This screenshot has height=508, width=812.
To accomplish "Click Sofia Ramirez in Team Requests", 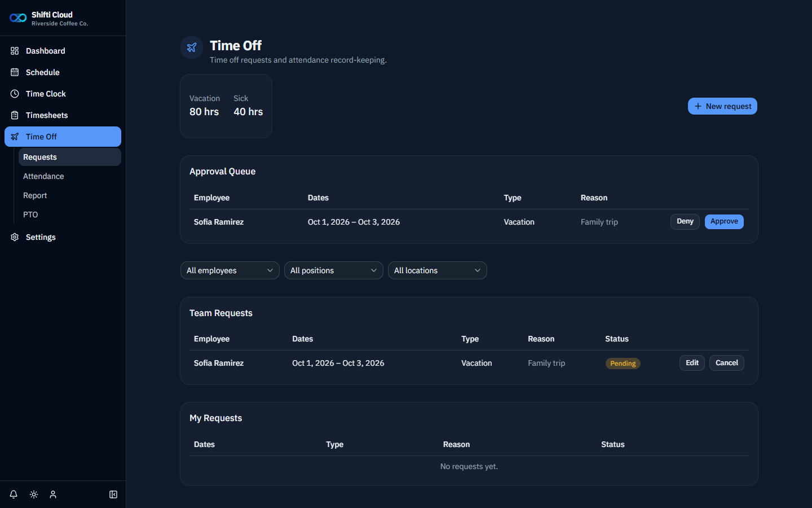I will (x=219, y=363).
